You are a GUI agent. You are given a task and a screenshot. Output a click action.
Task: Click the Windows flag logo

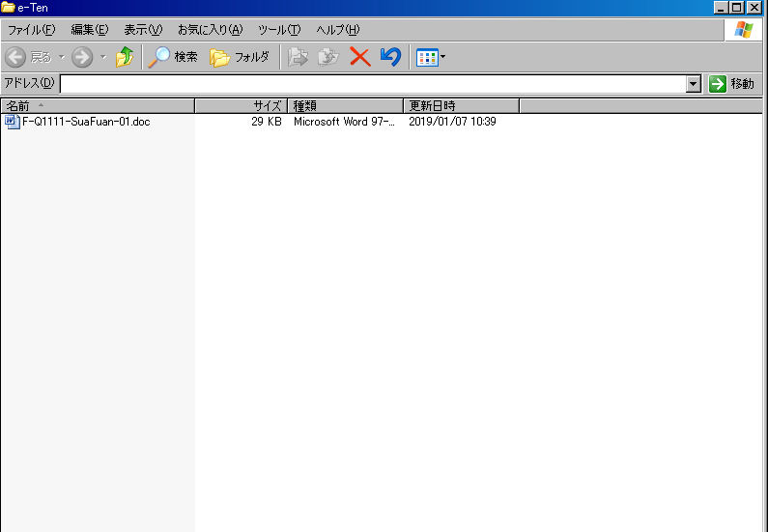(744, 30)
